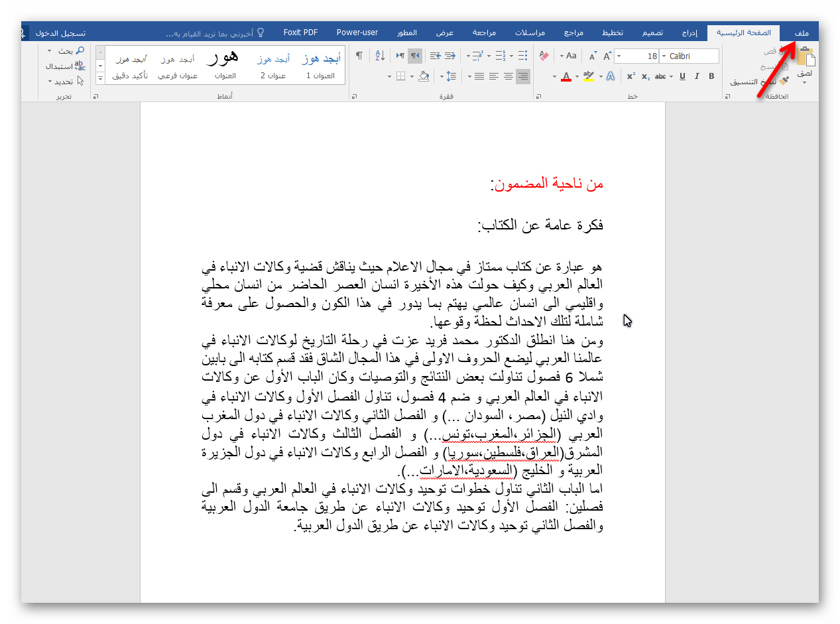Click the Sort A-Z icon

381,56
